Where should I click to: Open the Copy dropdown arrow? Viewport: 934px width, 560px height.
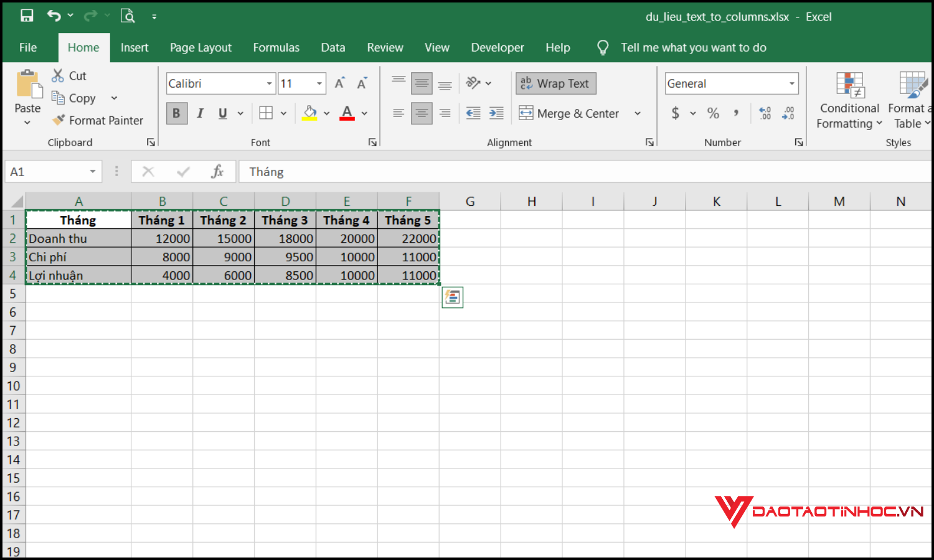pos(113,98)
